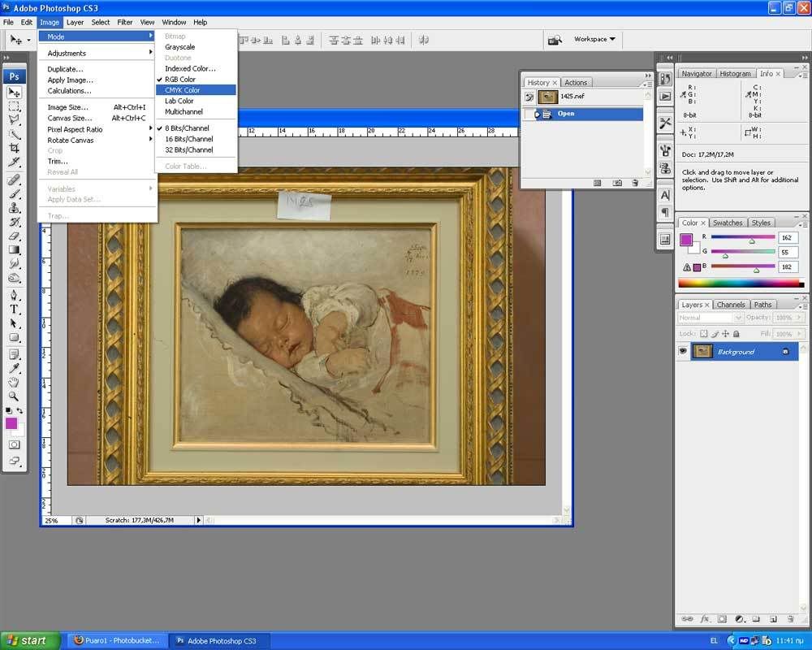Pick the Eraser tool
This screenshot has width=812, height=650.
(15, 236)
